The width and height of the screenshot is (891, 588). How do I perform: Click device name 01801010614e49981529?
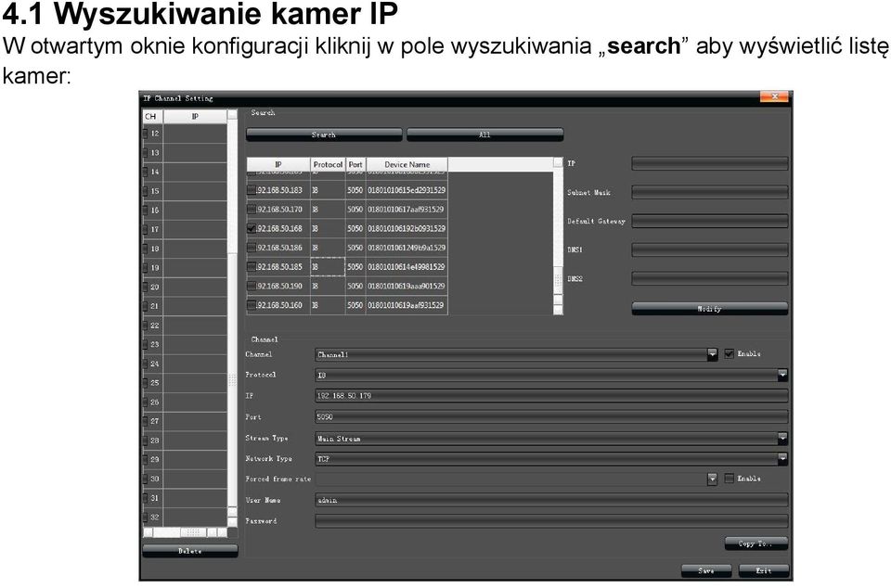[x=407, y=267]
